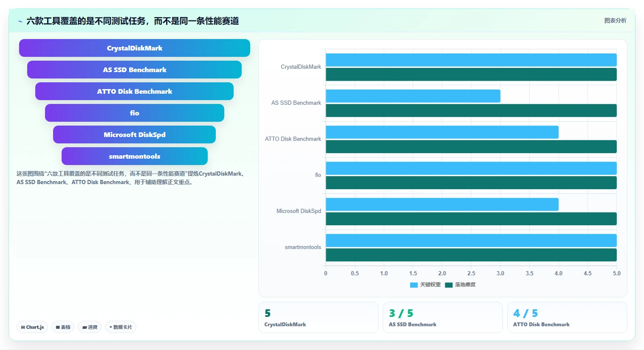The width and height of the screenshot is (644, 350).
Task: Click the chart y-axis label CrystalDiskMark
Action: [x=301, y=67]
